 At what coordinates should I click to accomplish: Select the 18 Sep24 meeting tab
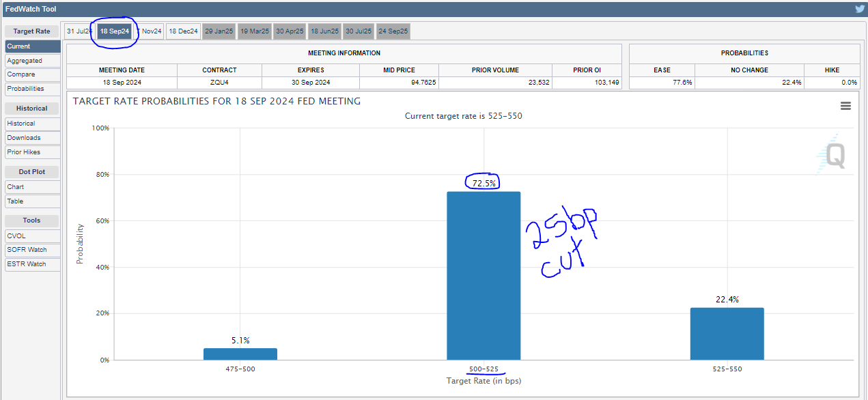pyautogui.click(x=114, y=31)
